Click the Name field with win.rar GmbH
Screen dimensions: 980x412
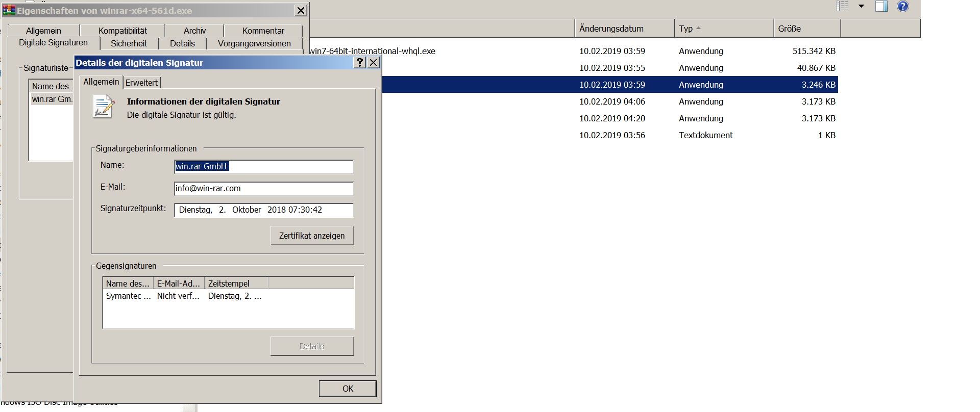[264, 167]
